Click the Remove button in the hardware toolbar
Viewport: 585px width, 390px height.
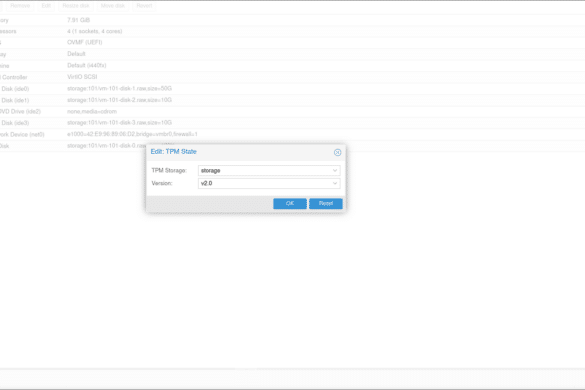coord(20,6)
